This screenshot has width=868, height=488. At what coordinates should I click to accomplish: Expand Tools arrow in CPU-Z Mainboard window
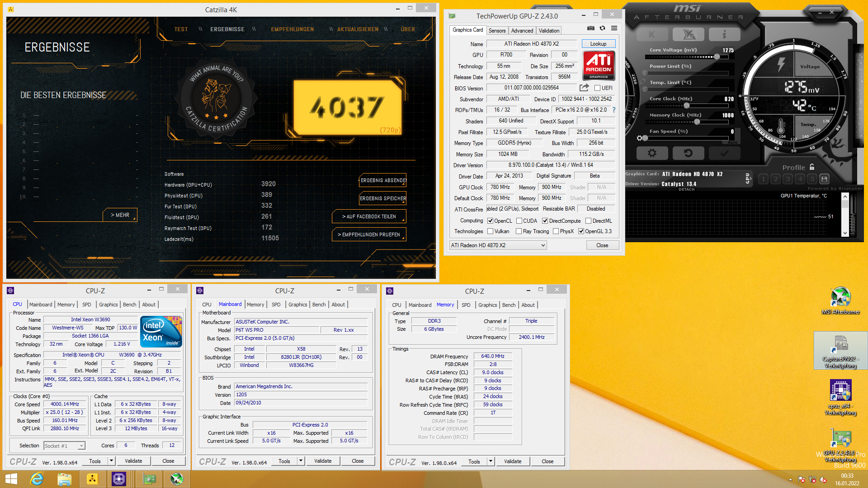[x=301, y=461]
